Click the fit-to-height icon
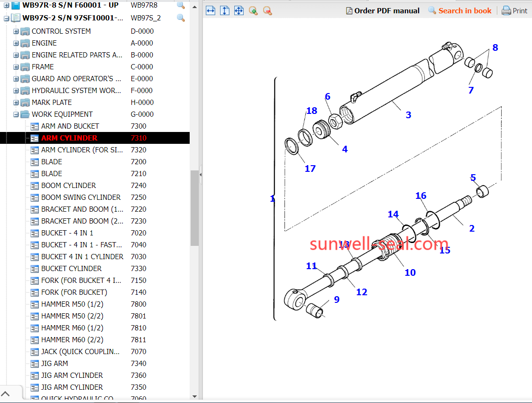 pyautogui.click(x=225, y=10)
